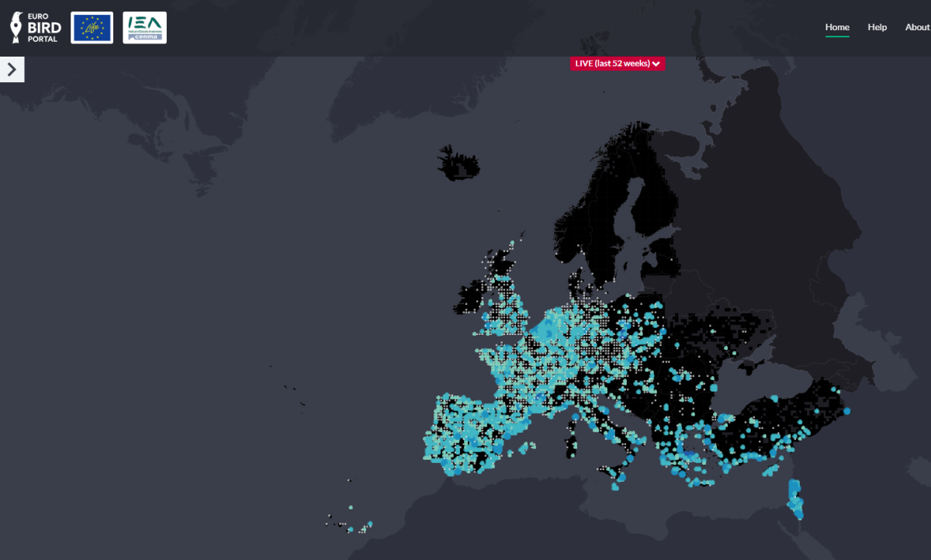Open the LIVE (last 52 weeks) dropdown
The height and width of the screenshot is (560, 931).
tap(618, 64)
